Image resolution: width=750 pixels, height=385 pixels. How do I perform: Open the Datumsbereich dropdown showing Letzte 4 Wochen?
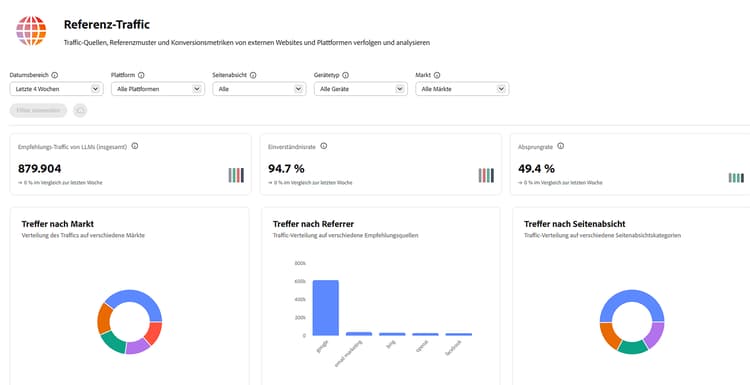(56, 89)
